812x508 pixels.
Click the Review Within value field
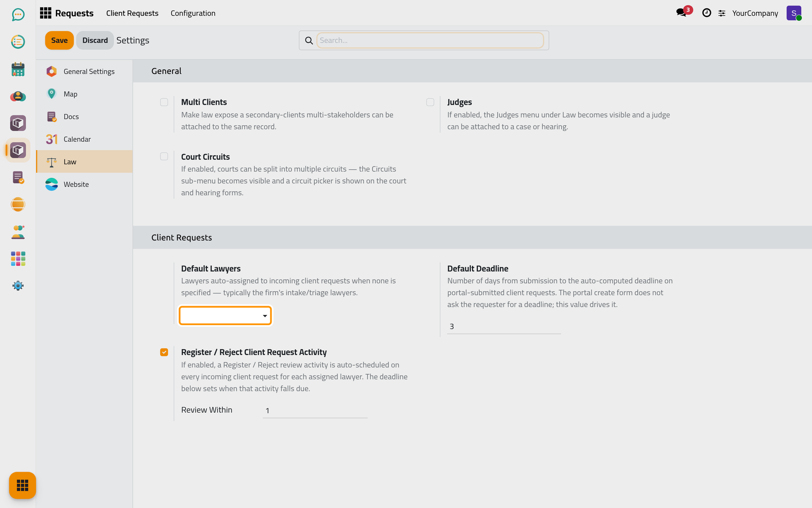pos(315,411)
